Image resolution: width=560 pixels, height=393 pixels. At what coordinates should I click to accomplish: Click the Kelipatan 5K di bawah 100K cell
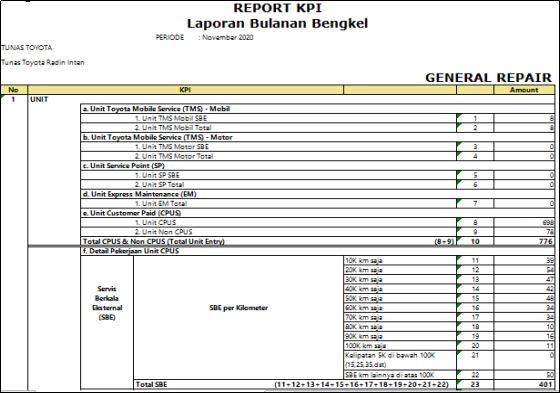point(400,360)
